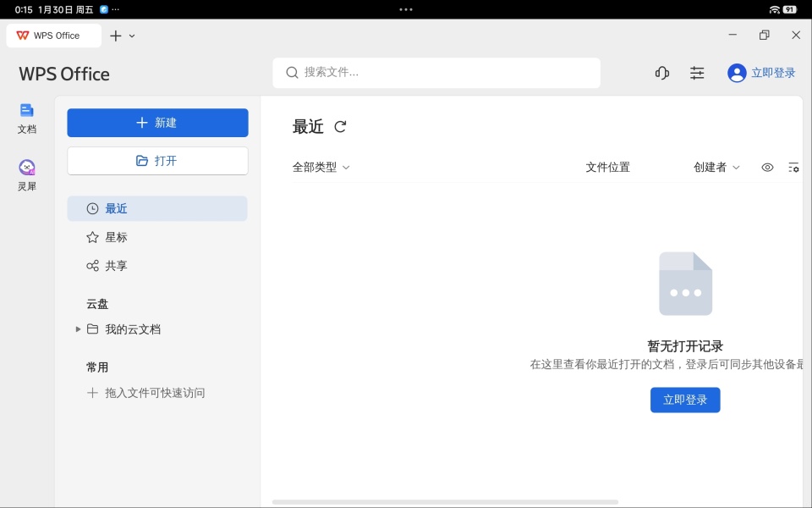
Task: Open the 全部类型 file type dropdown
Action: pos(321,167)
